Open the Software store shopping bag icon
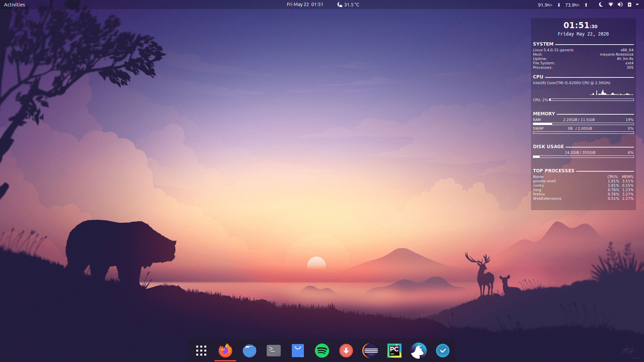644x362 pixels. (298, 351)
